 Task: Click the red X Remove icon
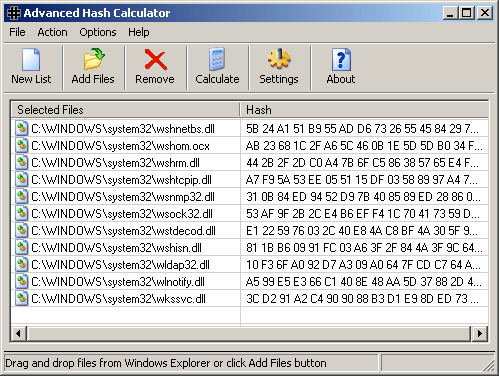coord(156,60)
